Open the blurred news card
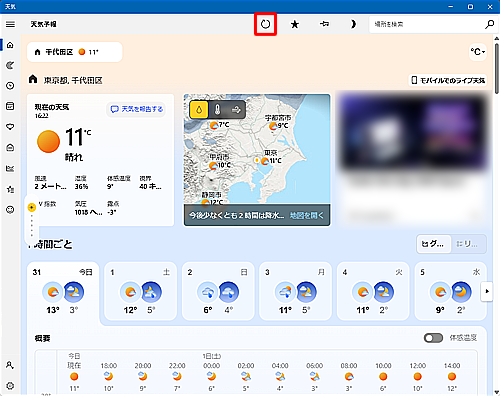500x396 pixels. 413,159
